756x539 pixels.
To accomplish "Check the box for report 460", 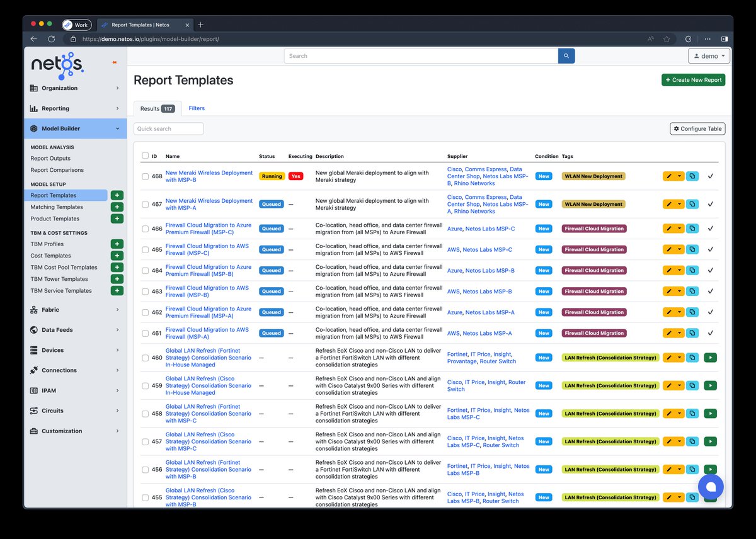I will [146, 358].
